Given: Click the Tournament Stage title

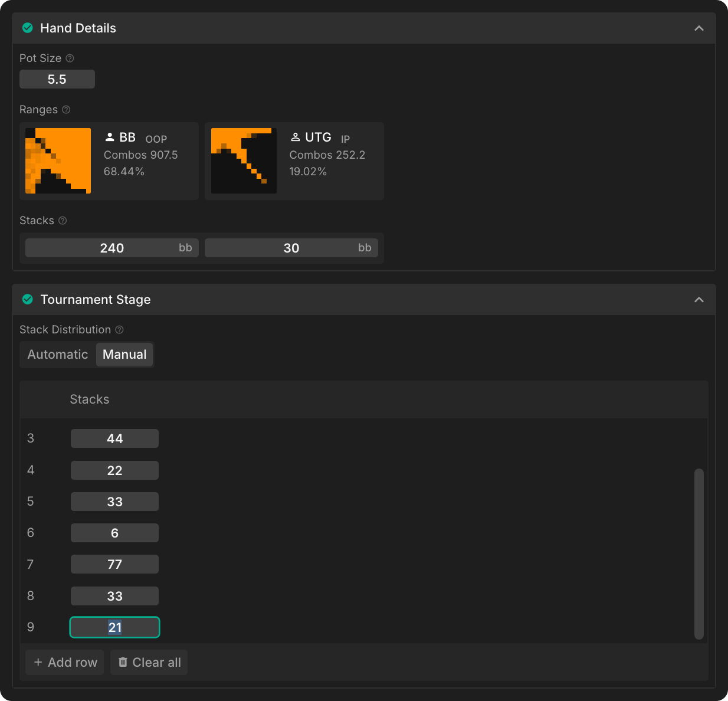Looking at the screenshot, I should click(x=96, y=299).
